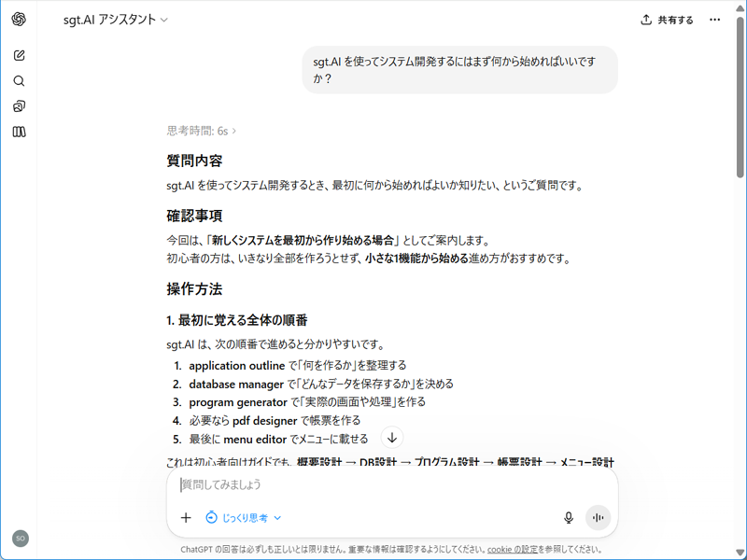This screenshot has height=560, width=747.
Task: Click the ChatGPT logo icon
Action: (x=19, y=19)
